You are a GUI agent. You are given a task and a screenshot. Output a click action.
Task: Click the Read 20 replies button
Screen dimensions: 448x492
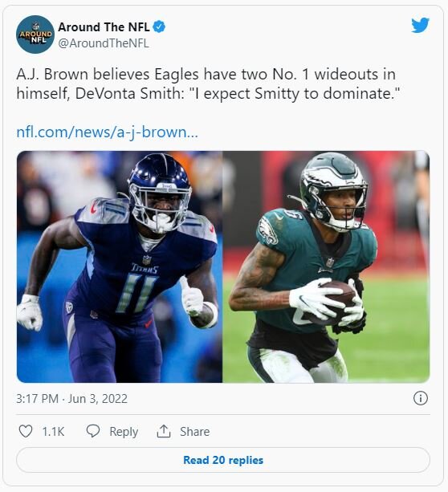point(223,460)
